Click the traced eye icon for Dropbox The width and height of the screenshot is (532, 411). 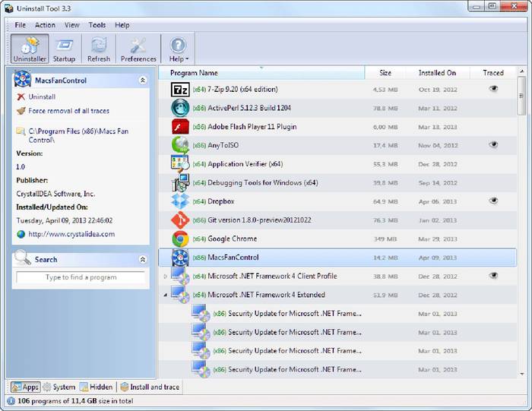pyautogui.click(x=493, y=201)
